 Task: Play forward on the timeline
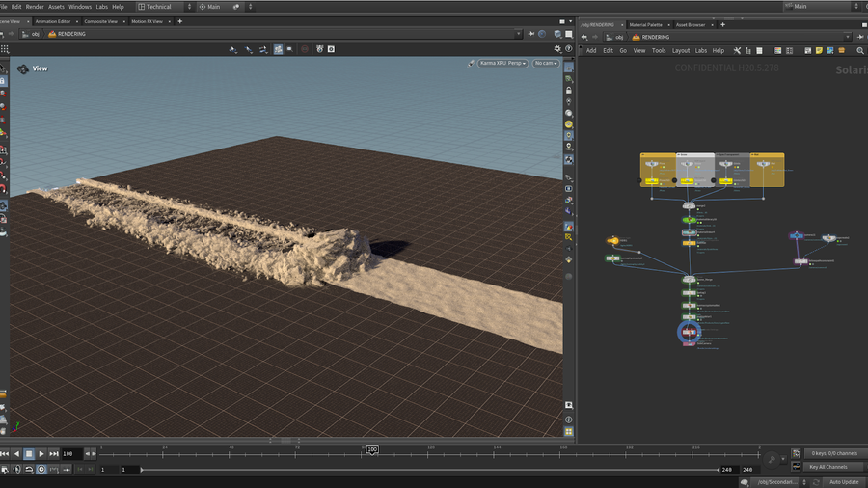[41, 453]
